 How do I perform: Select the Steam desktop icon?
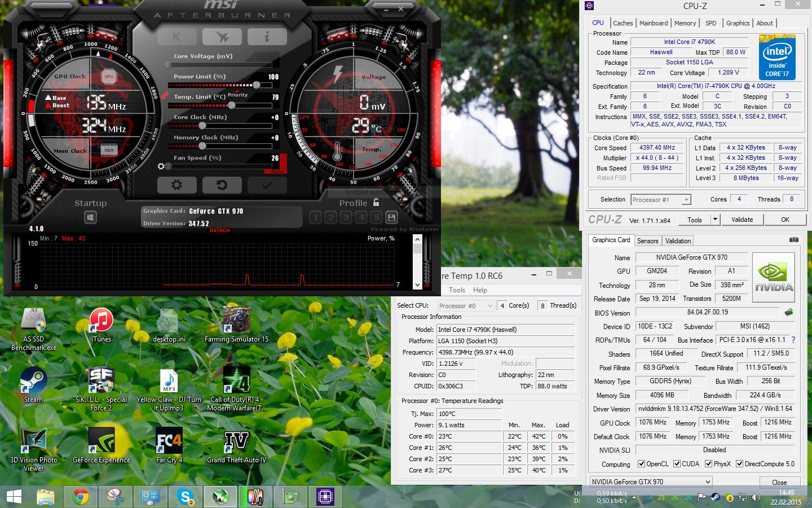point(33,386)
